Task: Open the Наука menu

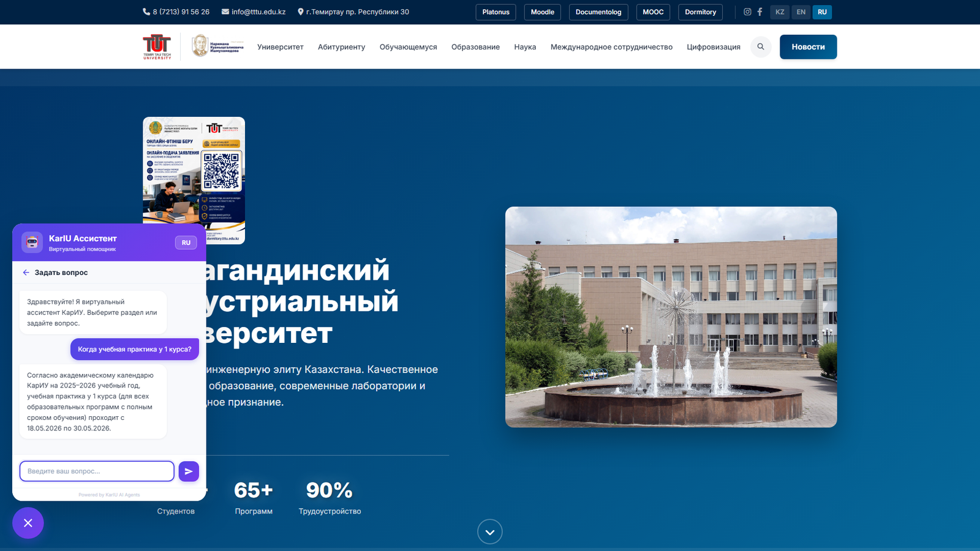Action: tap(525, 47)
